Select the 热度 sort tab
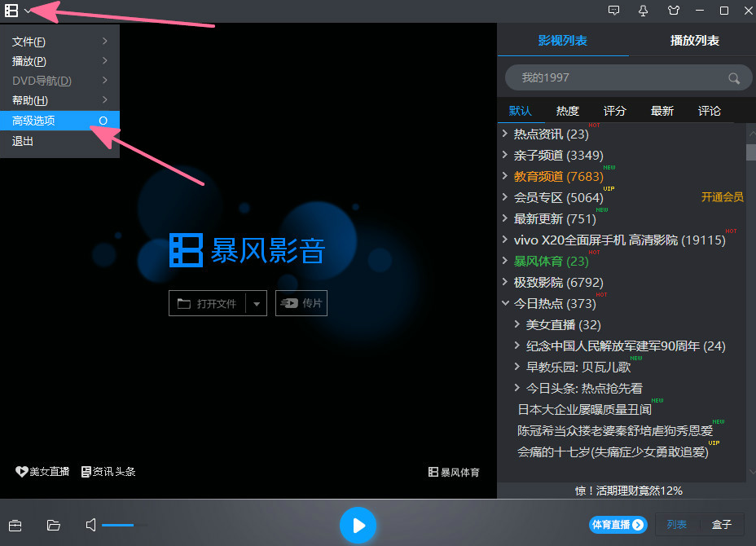756x546 pixels. tap(568, 111)
